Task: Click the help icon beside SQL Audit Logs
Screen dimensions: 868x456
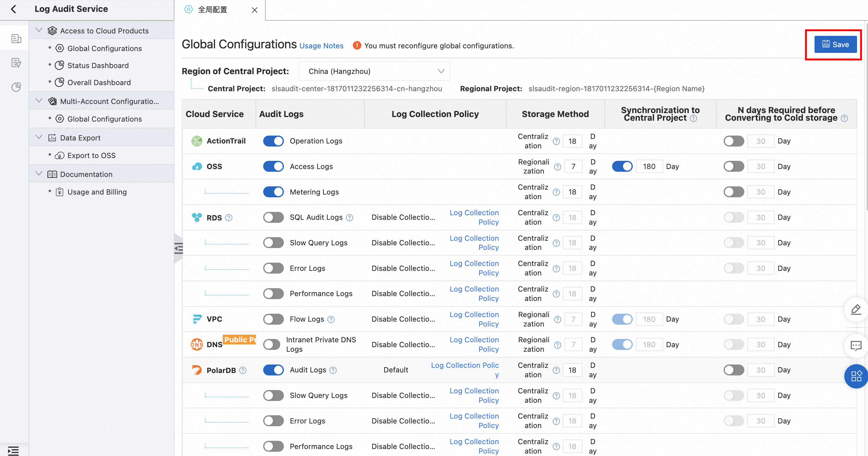Action: click(350, 217)
